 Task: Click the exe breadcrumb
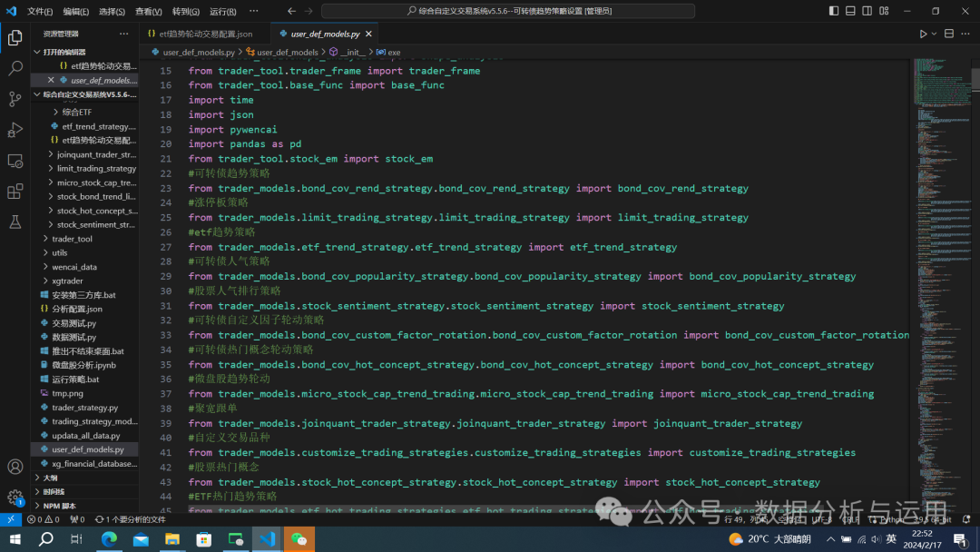coord(388,53)
